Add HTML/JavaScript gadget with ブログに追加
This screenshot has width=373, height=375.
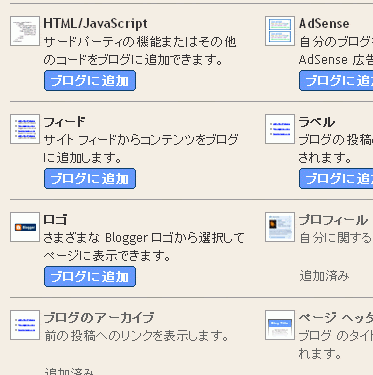pyautogui.click(x=90, y=80)
